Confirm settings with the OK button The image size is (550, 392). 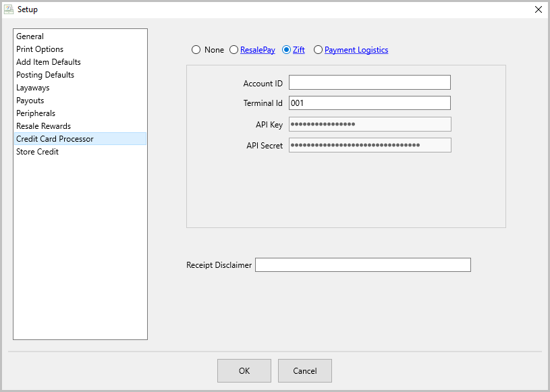pyautogui.click(x=244, y=370)
